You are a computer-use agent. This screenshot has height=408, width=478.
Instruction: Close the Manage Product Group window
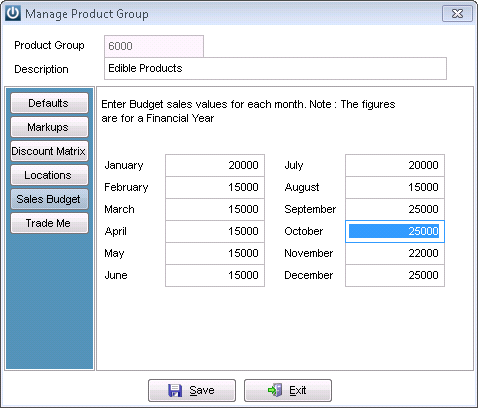pos(457,14)
